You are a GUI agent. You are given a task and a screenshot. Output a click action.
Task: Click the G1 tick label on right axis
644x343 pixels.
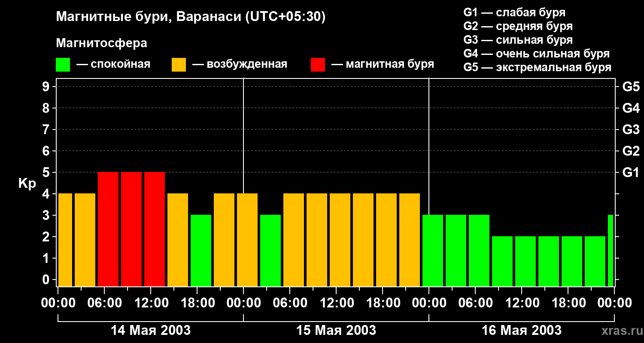pos(631,173)
